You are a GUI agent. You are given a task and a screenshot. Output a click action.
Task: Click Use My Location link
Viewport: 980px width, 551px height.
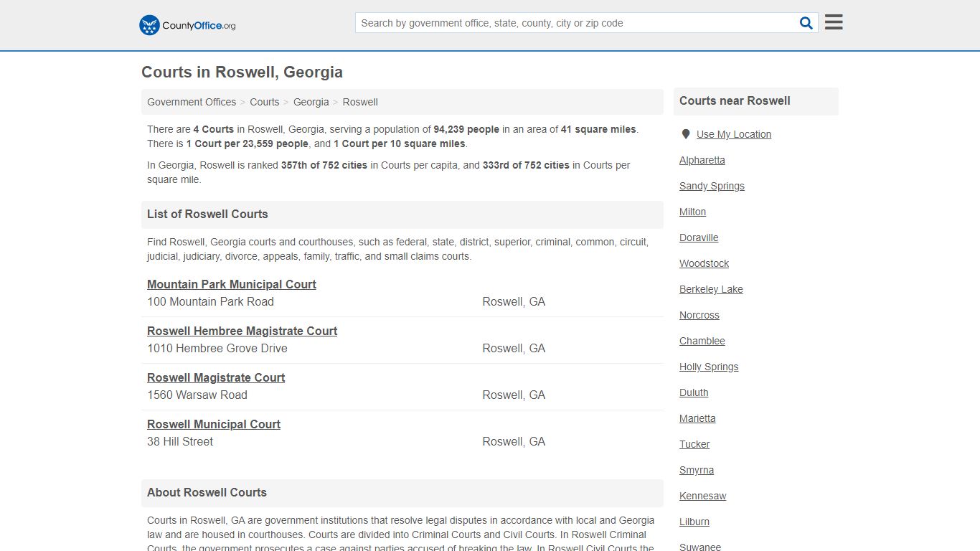point(734,134)
